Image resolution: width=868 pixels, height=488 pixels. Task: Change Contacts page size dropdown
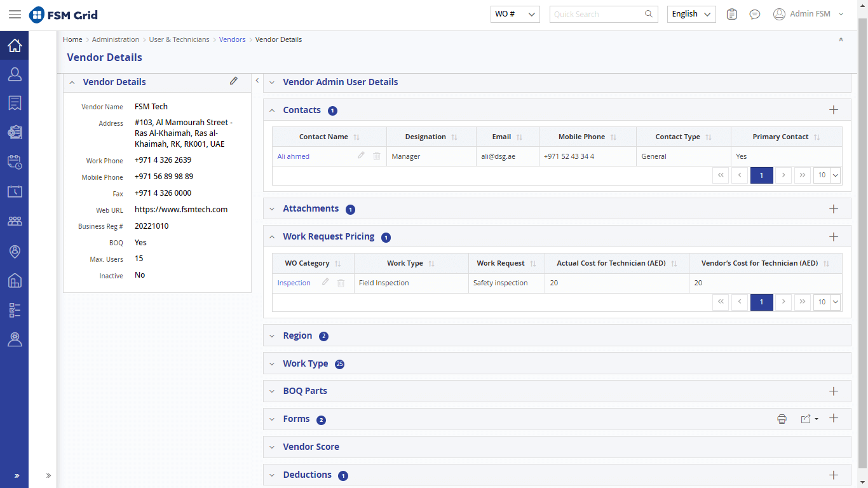[x=827, y=175]
